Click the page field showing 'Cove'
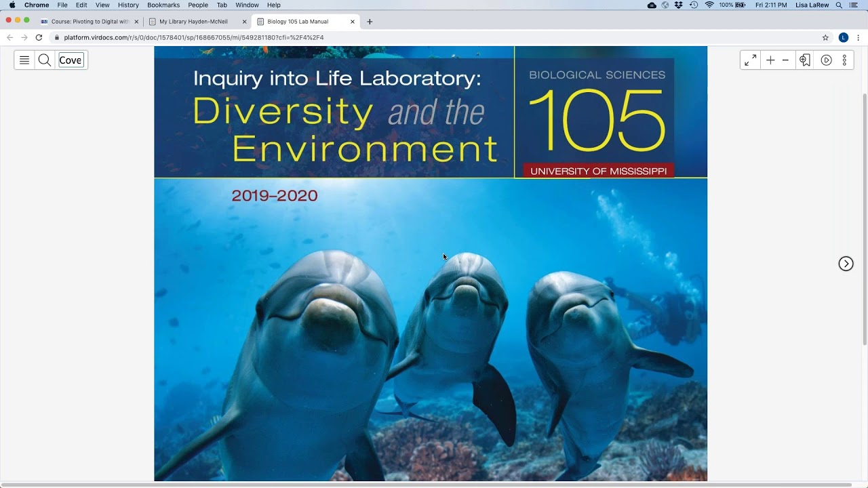Image resolution: width=868 pixels, height=488 pixels. pyautogui.click(x=71, y=60)
